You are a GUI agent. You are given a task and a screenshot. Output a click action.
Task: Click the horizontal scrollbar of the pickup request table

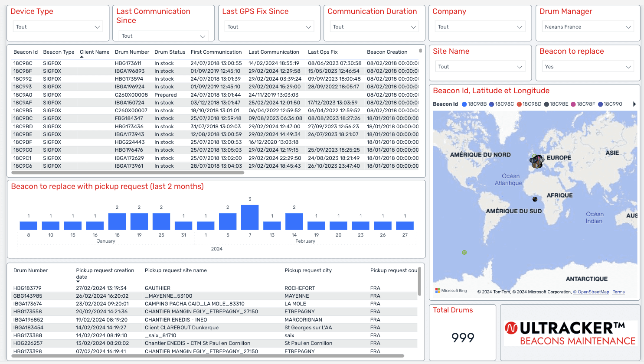pyautogui.click(x=208, y=356)
